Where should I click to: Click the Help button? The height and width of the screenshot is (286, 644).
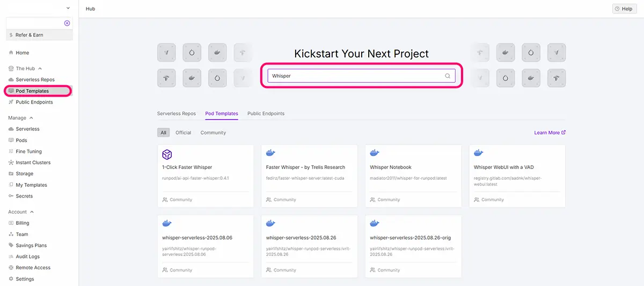coord(624,9)
